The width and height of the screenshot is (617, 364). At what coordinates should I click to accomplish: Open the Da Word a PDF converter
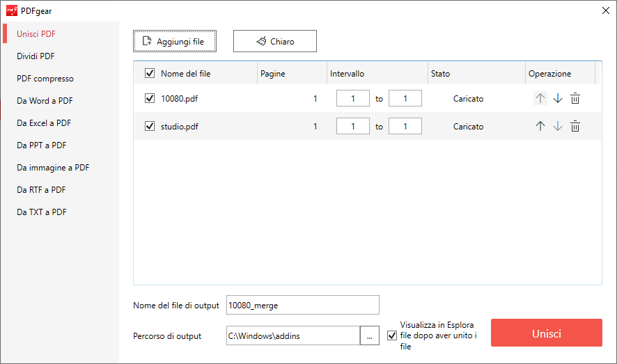[x=45, y=101]
